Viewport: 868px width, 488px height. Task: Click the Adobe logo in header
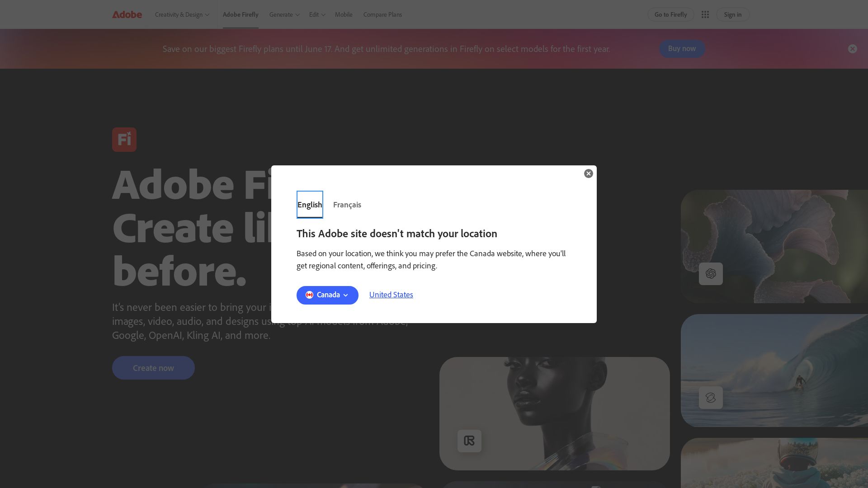click(x=127, y=14)
